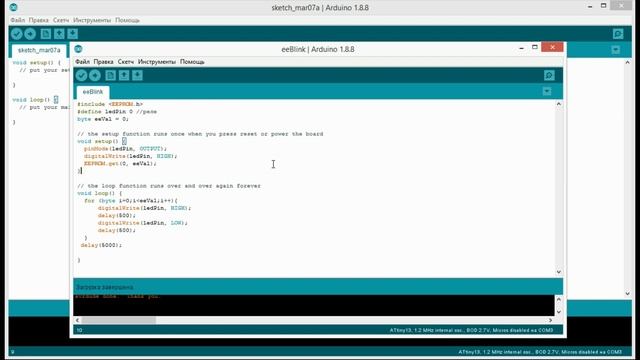Viewport: 640px width, 360px height.
Task: Click ATtiny13 board info in sketch_mar07a status bar
Action: [x=540, y=352]
